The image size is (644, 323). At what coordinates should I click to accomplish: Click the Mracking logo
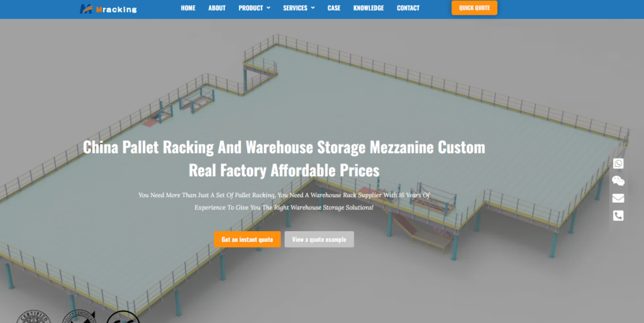108,9
